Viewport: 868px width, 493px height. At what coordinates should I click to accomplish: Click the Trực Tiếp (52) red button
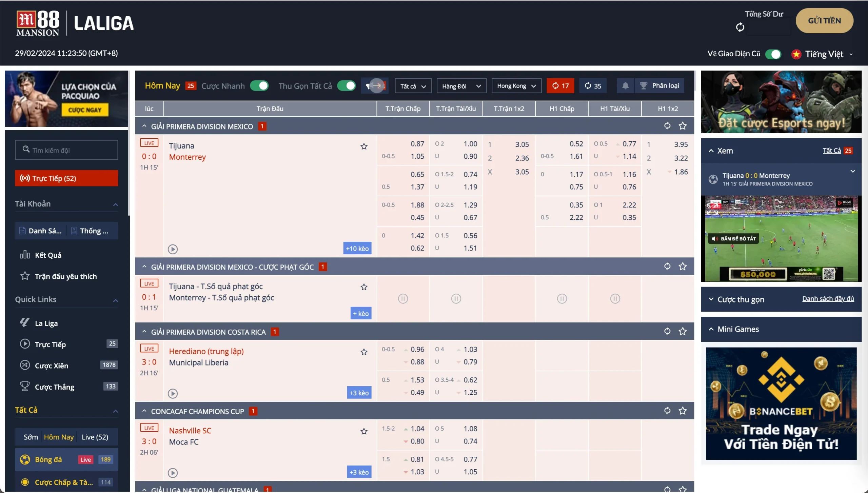[x=66, y=178]
